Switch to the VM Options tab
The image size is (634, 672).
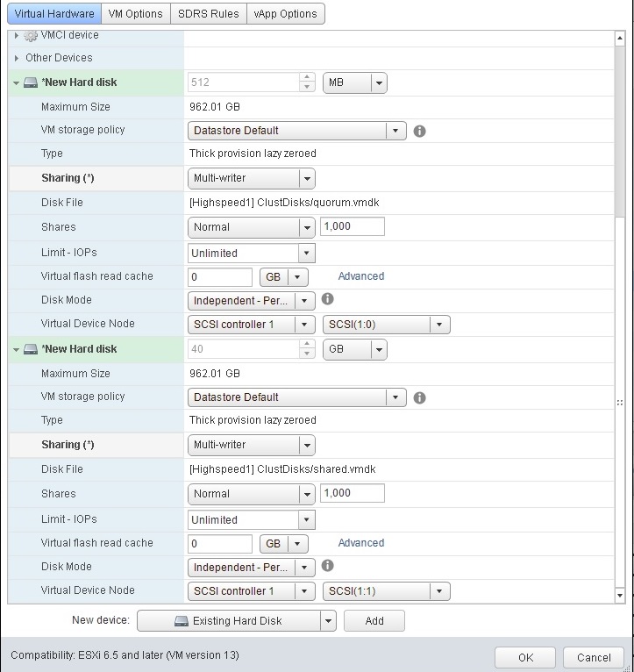pyautogui.click(x=136, y=14)
